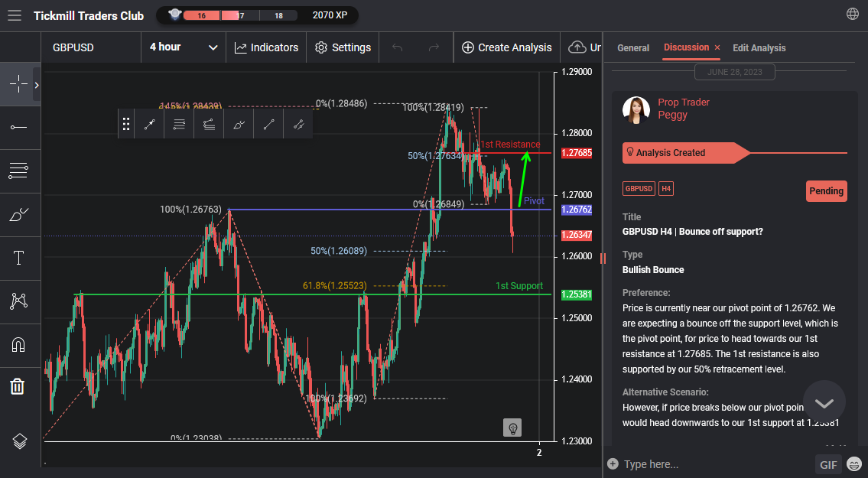This screenshot has height=478, width=868.
Task: Click the GBPUSD symbol field
Action: click(91, 47)
